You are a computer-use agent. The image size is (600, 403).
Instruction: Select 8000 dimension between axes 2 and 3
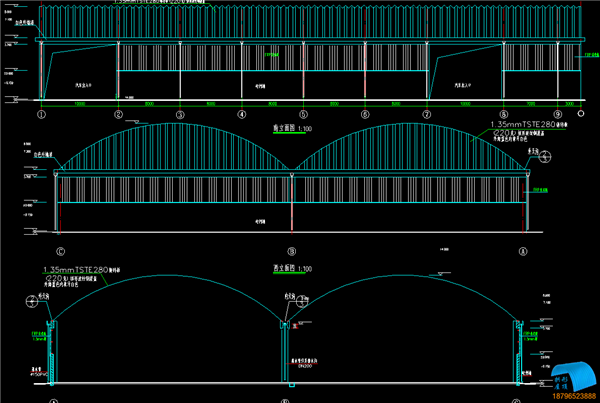(x=149, y=104)
